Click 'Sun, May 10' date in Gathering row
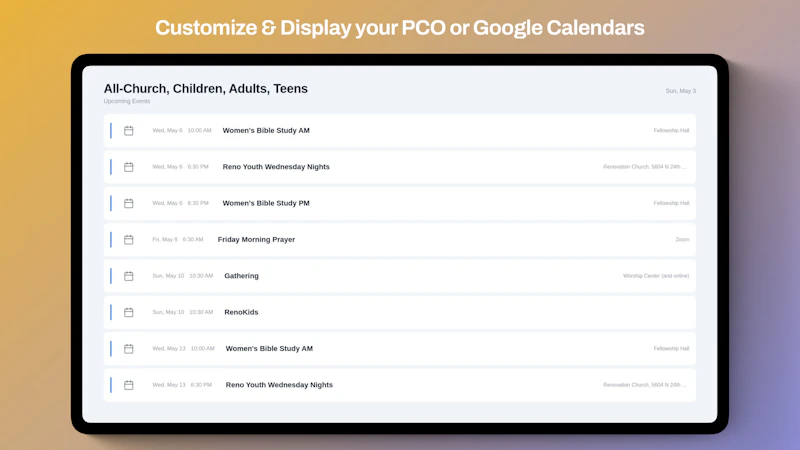Image resolution: width=800 pixels, height=450 pixels. pyautogui.click(x=168, y=276)
